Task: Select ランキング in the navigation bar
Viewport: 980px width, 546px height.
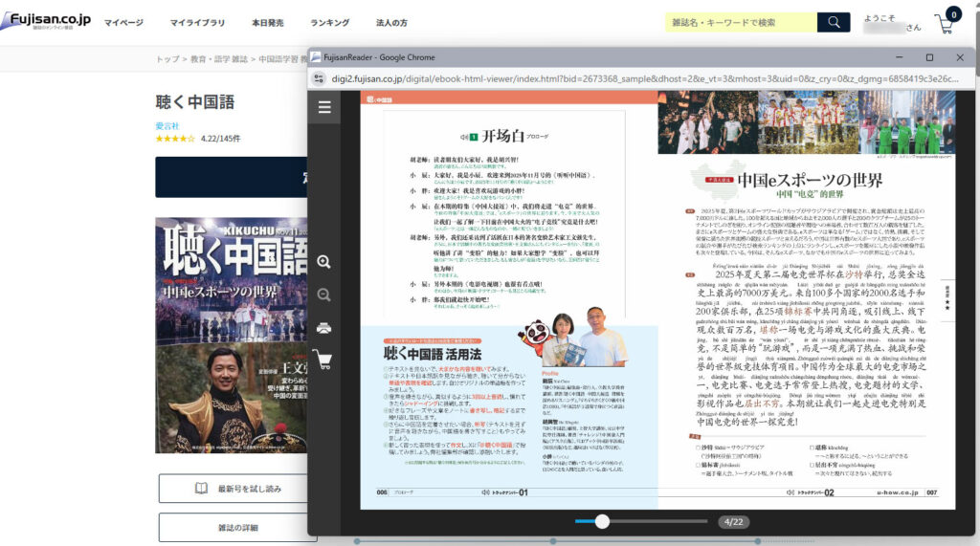Action: pyautogui.click(x=330, y=22)
